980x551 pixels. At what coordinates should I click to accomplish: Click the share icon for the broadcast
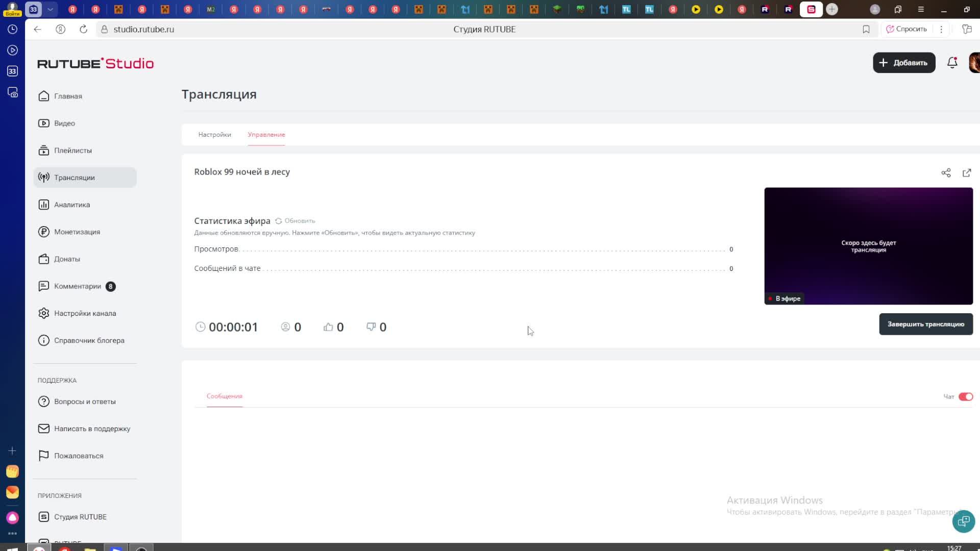[x=946, y=173]
